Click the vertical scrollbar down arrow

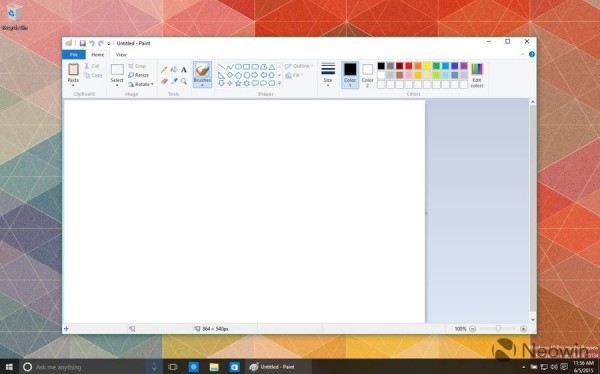pos(533,319)
